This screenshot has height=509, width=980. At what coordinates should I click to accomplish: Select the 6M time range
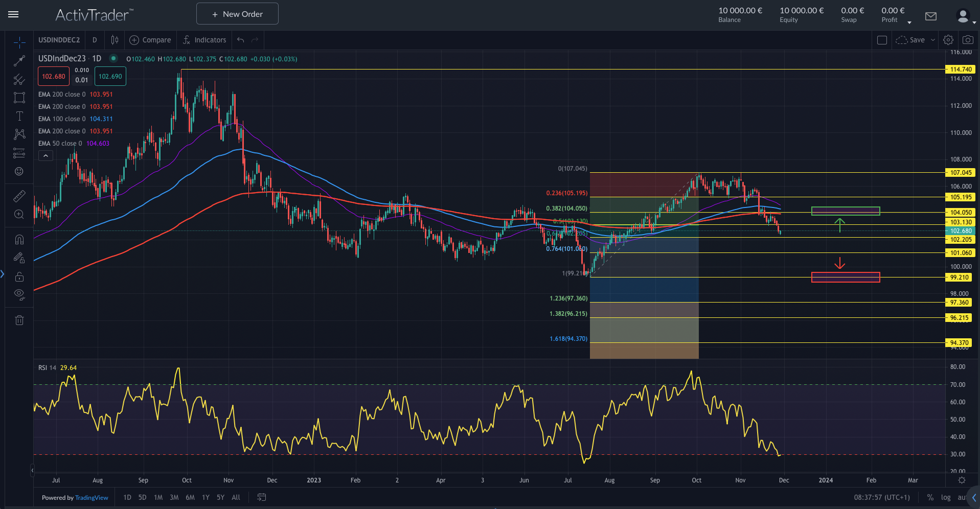[190, 497]
